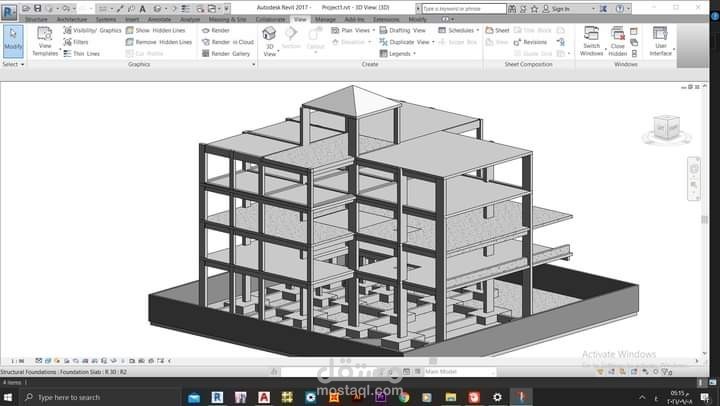Toggle Thin Lines display
The width and height of the screenshot is (720, 406).
click(81, 54)
